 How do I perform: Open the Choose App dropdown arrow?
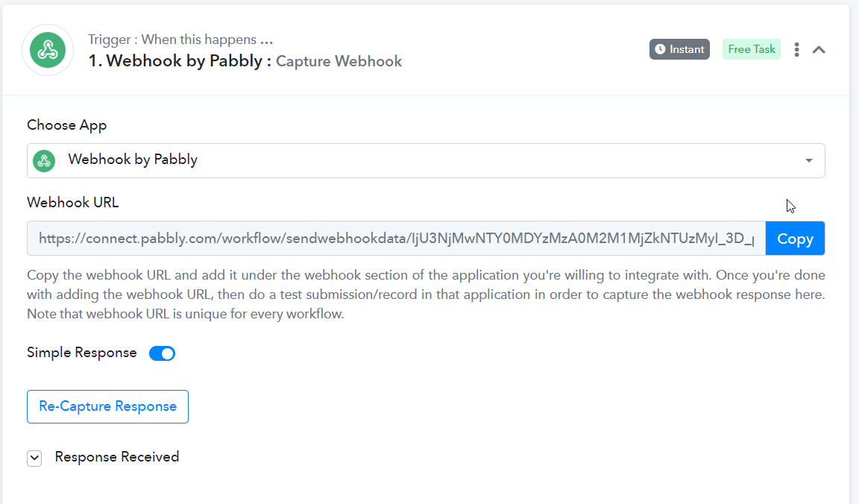pyautogui.click(x=808, y=160)
